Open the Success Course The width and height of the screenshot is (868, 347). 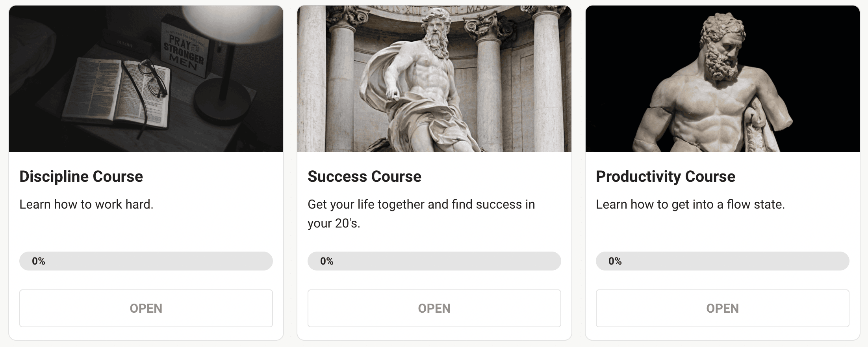point(434,308)
